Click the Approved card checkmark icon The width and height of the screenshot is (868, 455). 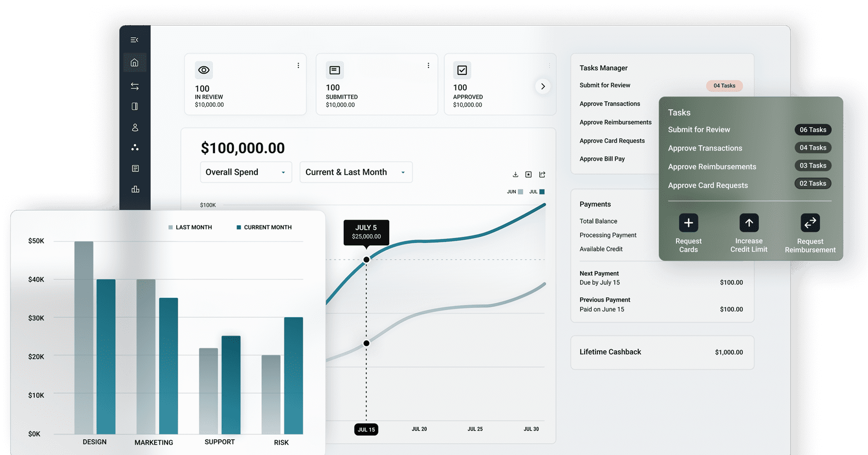[462, 70]
